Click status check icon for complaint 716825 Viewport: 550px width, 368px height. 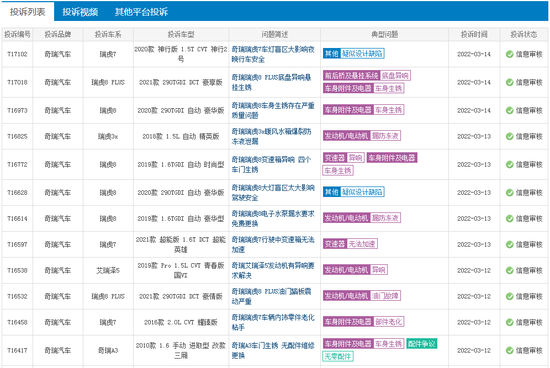click(510, 136)
